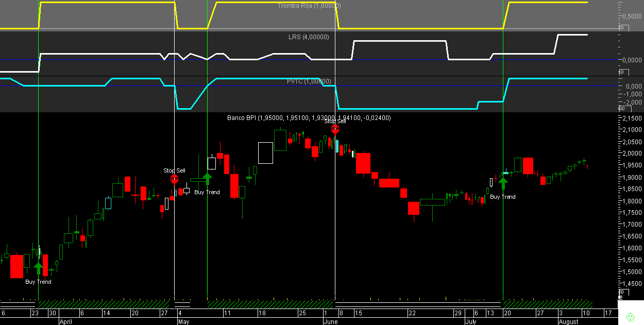
Task: Click the Buy Trend text under the March arrow
Action: pos(39,282)
